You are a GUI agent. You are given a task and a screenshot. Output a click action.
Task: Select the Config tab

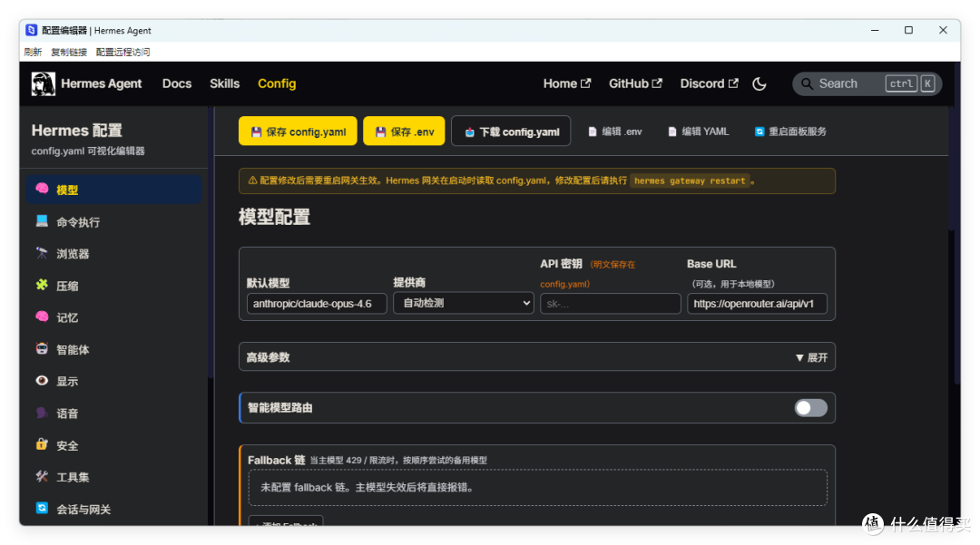(x=277, y=83)
